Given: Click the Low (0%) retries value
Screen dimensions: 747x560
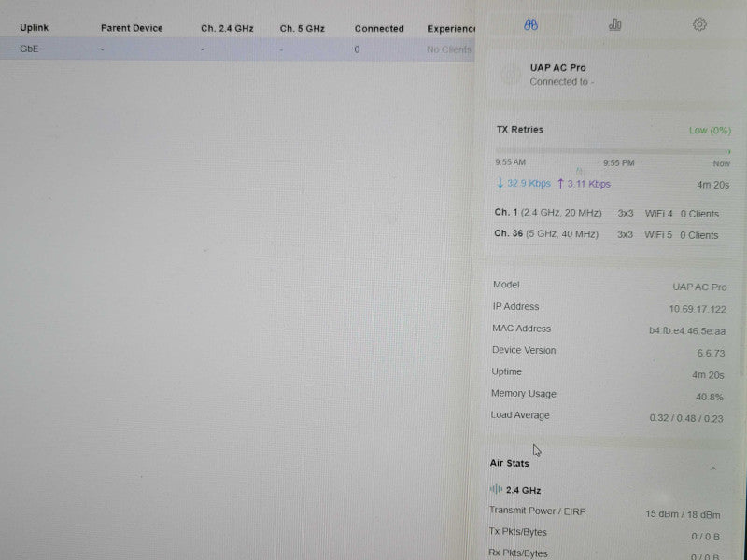Looking at the screenshot, I should pos(710,130).
